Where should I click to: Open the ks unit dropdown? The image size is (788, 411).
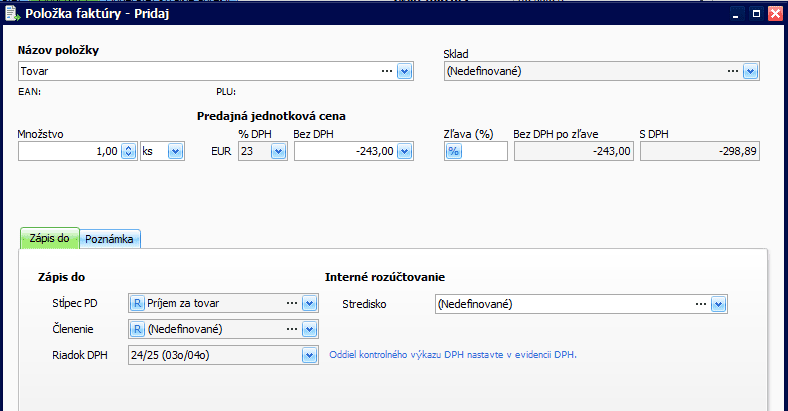[175, 151]
